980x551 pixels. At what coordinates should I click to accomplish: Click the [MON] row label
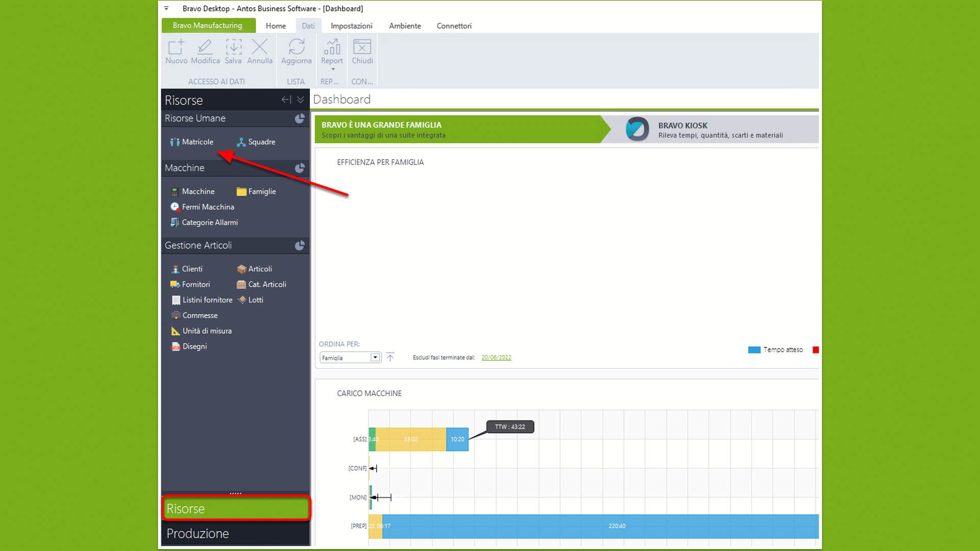(358, 497)
